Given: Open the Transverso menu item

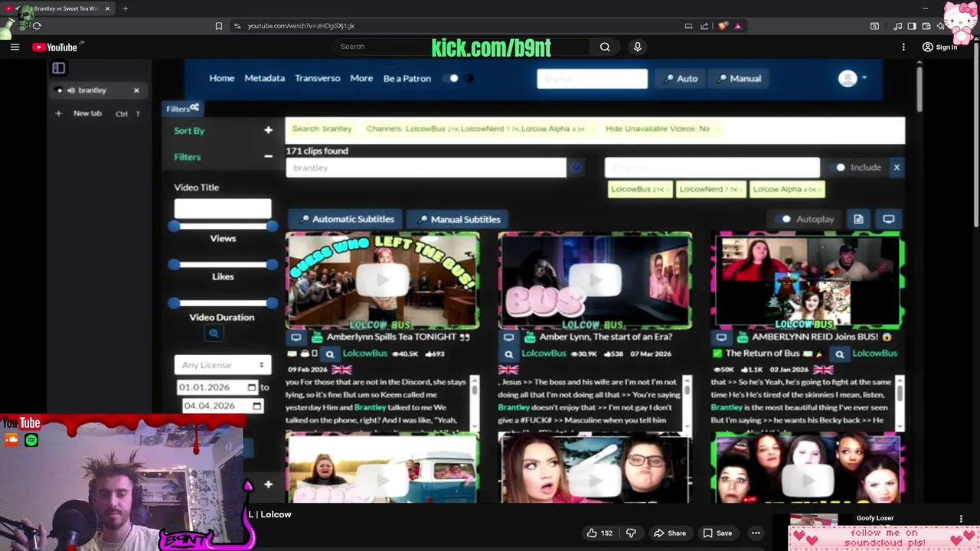Looking at the screenshot, I should 317,78.
